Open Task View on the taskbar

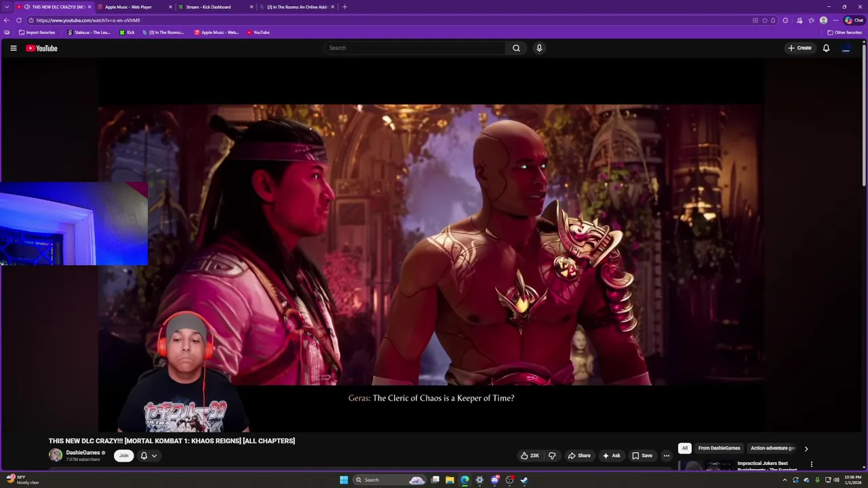pyautogui.click(x=435, y=480)
